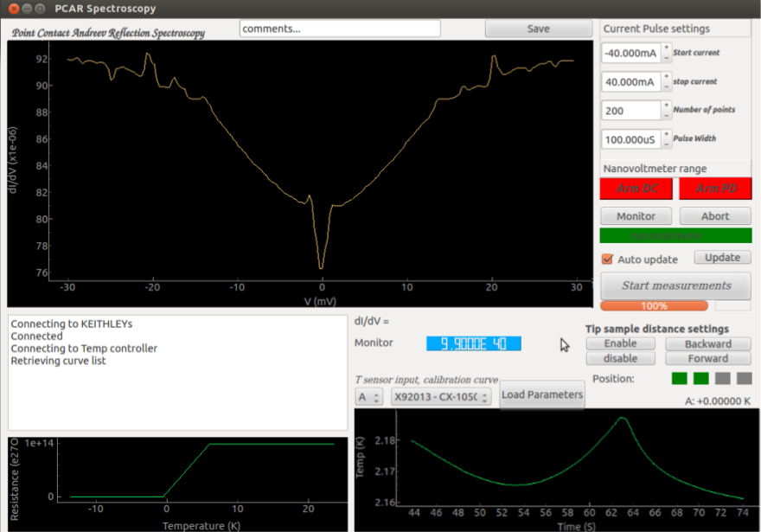Decrease Number of points stepper
761x532 pixels.
pos(667,116)
